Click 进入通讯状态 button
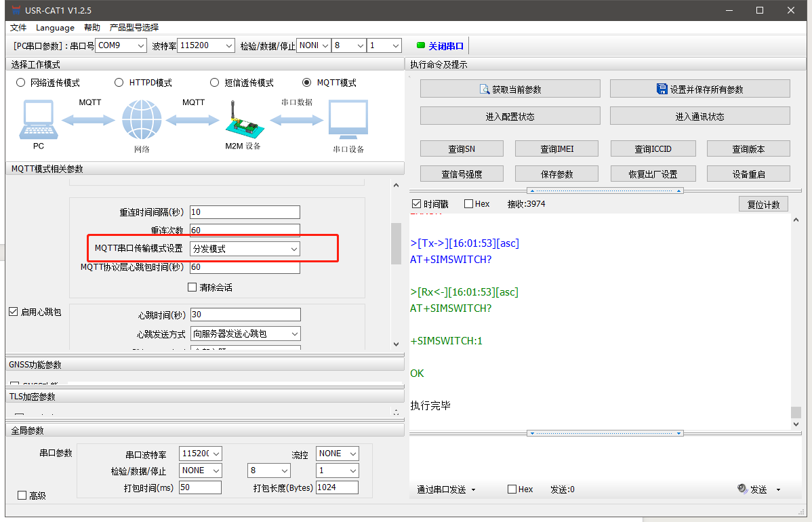This screenshot has width=812, height=522. click(x=699, y=116)
